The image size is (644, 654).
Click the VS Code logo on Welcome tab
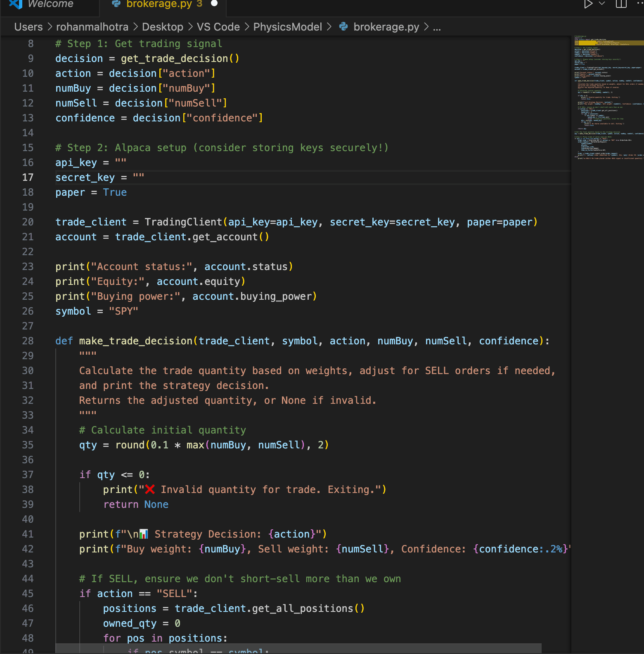(16, 4)
